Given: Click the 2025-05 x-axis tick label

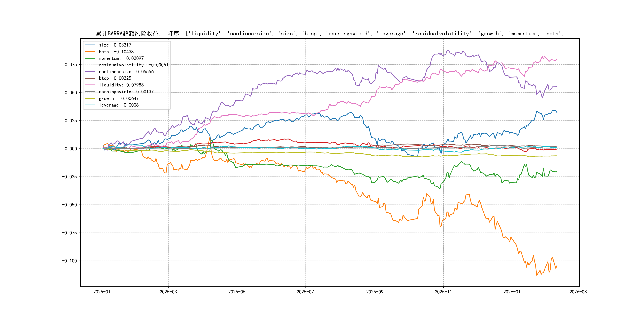Looking at the screenshot, I should [237, 292].
